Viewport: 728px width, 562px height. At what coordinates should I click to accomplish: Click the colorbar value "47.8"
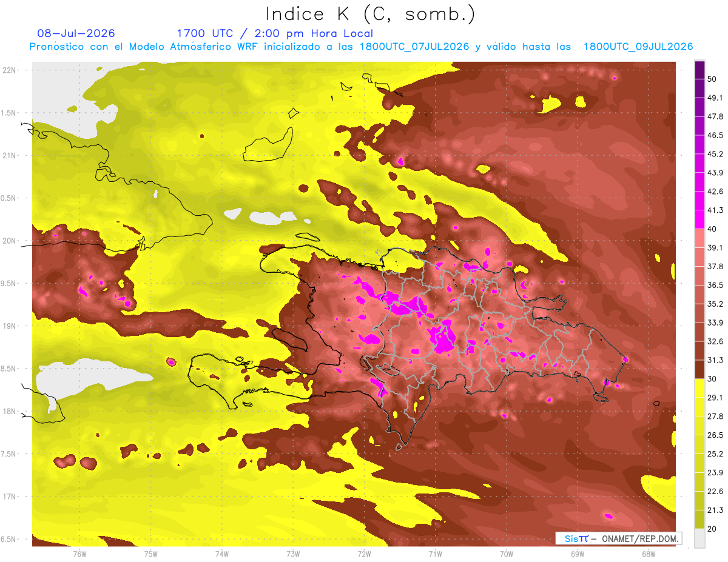(715, 116)
